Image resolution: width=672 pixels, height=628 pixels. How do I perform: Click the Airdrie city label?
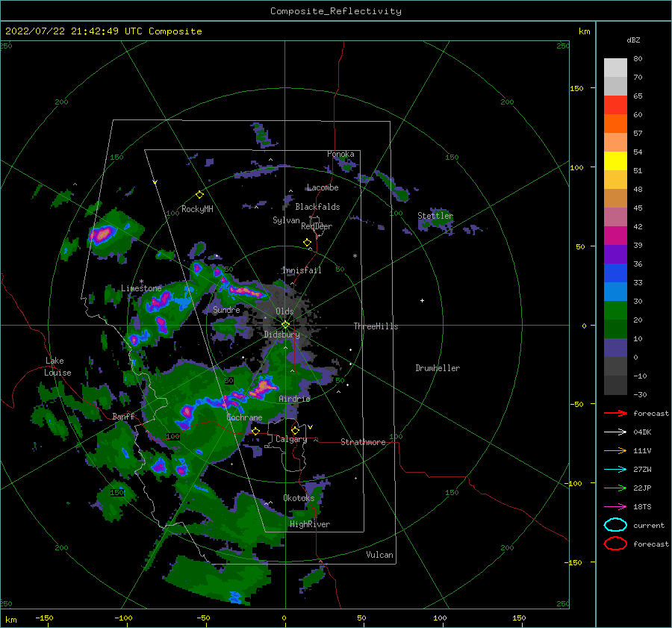tap(294, 399)
